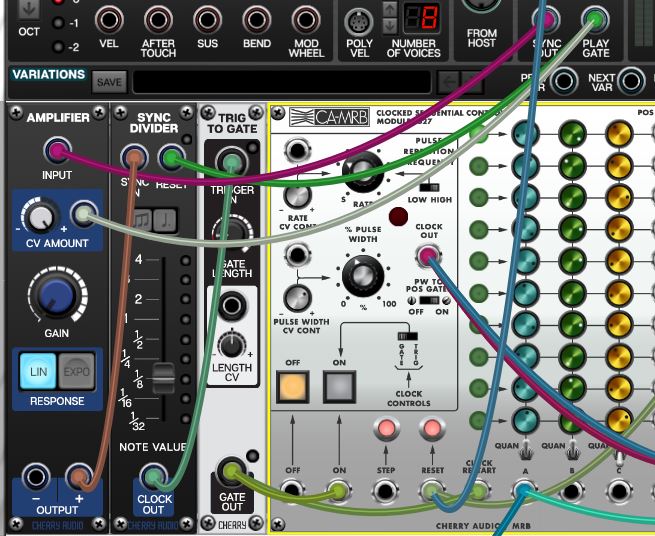The image size is (655, 536).
Task: Click the VEL output jack
Action: click(109, 20)
